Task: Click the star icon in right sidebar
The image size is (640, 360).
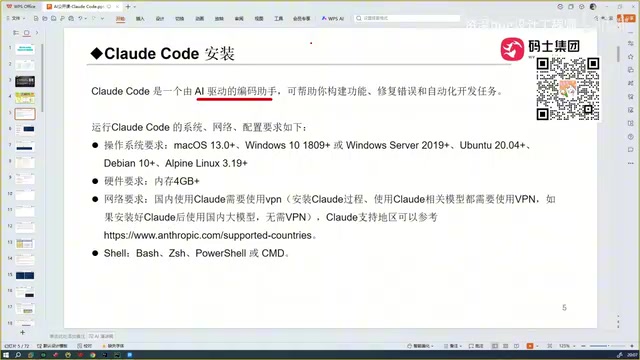Action: tap(631, 56)
